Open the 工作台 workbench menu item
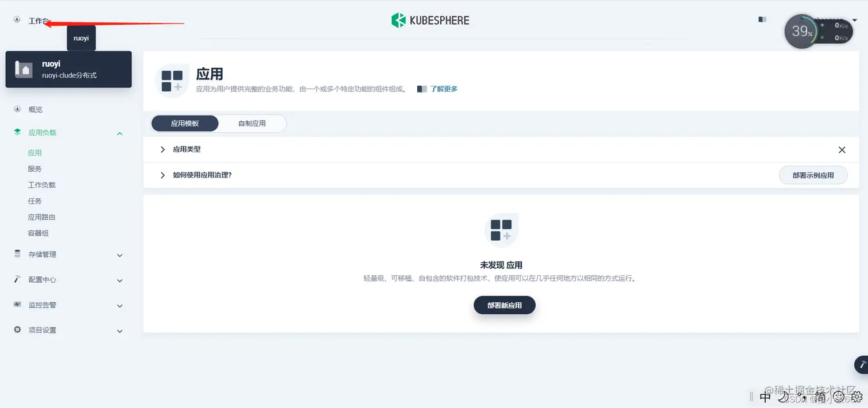This screenshot has width=868, height=408. coord(38,21)
